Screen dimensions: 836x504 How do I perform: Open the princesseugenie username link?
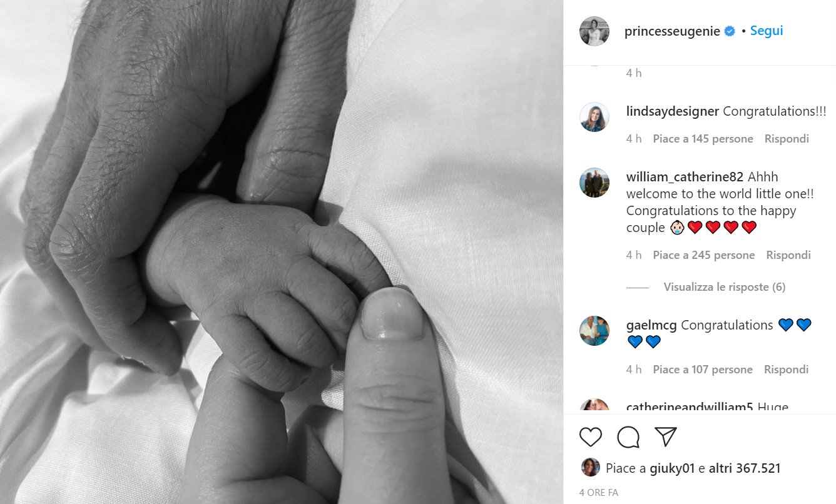point(672,31)
